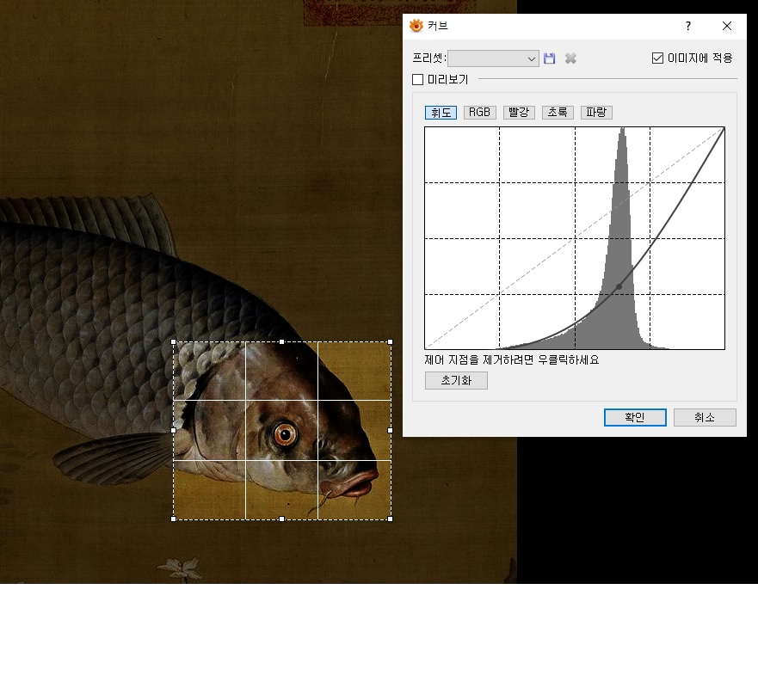Switch to the 초록 channel tab
The height and width of the screenshot is (700, 758).
[558, 113]
